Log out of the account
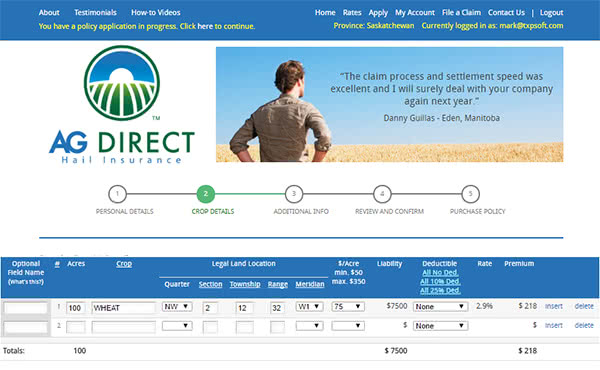 pyautogui.click(x=551, y=13)
